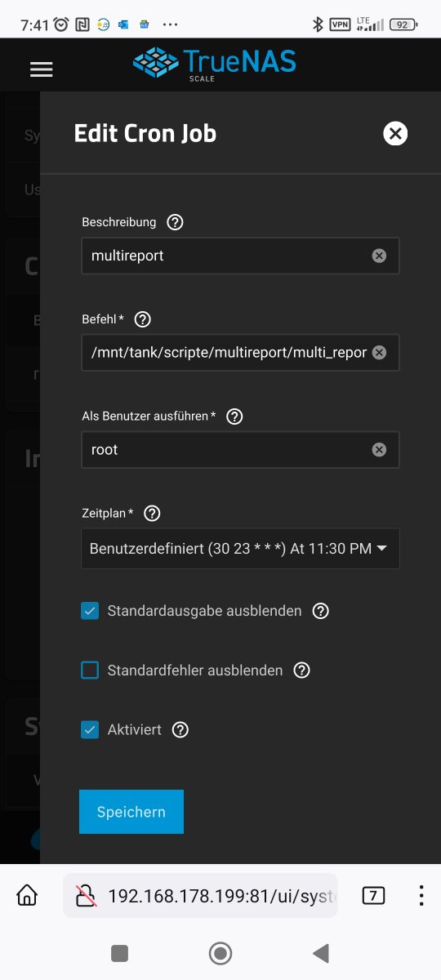
Task: Show help for Befehl field
Action: click(x=143, y=319)
